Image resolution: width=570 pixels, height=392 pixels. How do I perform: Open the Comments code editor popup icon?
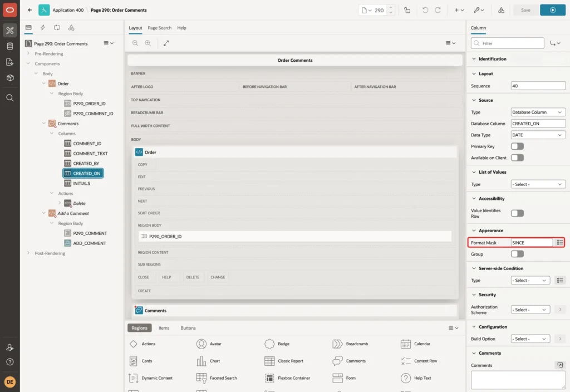(x=560, y=365)
